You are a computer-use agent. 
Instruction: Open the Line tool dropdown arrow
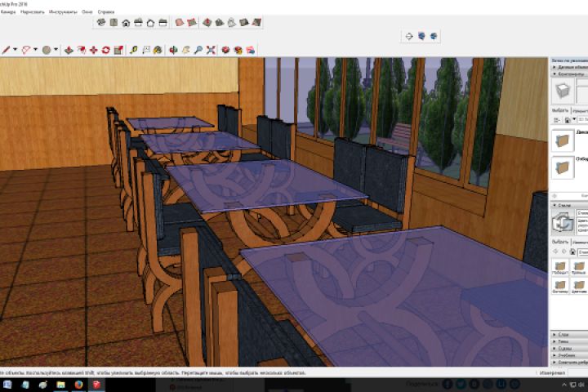(x=16, y=50)
